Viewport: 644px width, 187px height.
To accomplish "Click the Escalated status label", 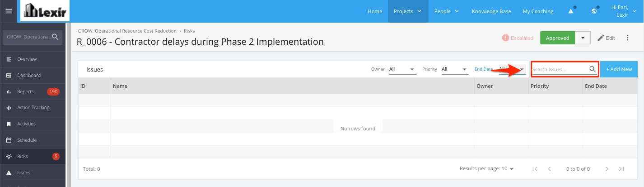I will click(x=522, y=38).
